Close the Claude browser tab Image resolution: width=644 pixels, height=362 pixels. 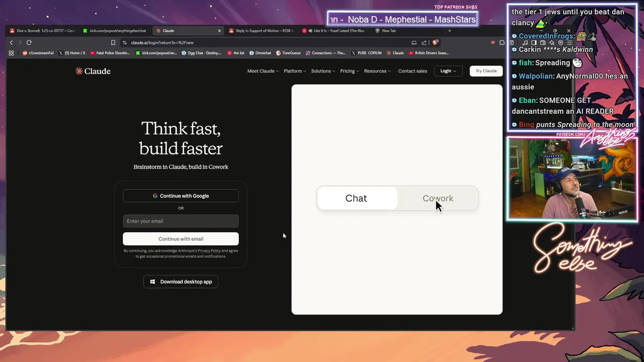pyautogui.click(x=219, y=31)
